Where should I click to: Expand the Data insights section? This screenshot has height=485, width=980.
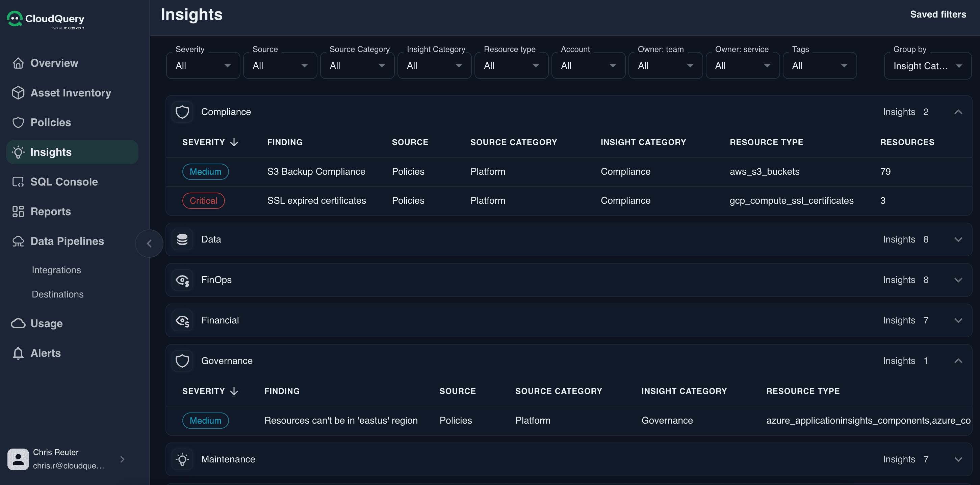[959, 239]
